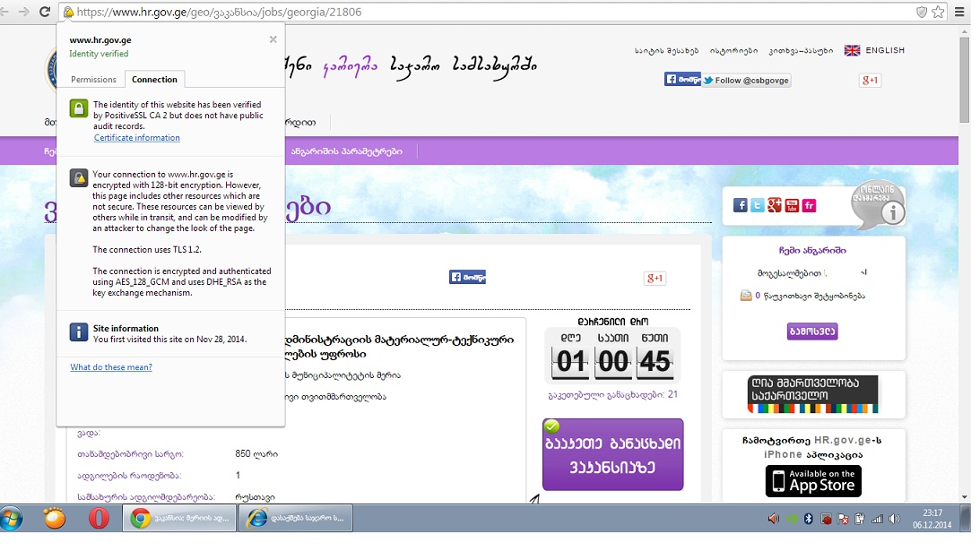
Task: Click the vertical scrollbar thumb
Action: point(965,78)
